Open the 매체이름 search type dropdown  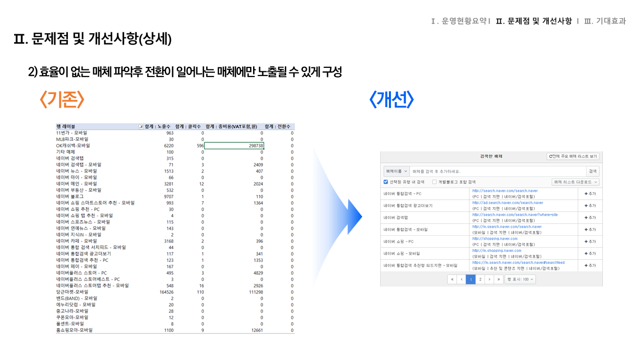[x=396, y=171]
